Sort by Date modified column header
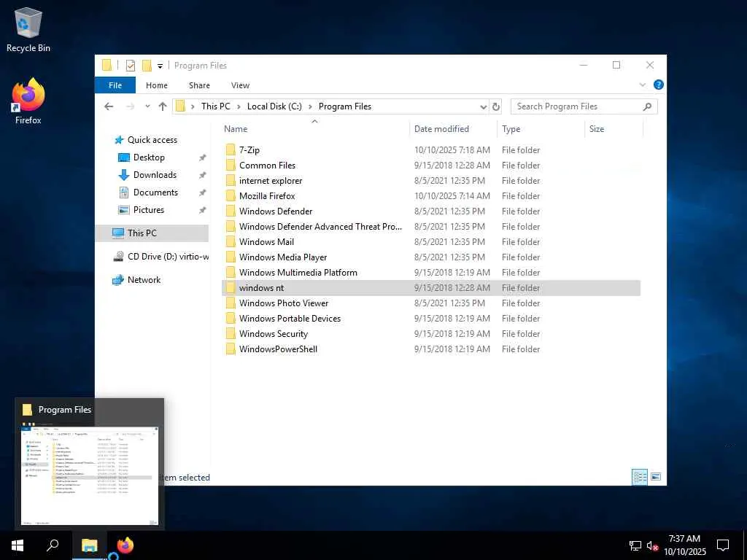 coord(441,129)
